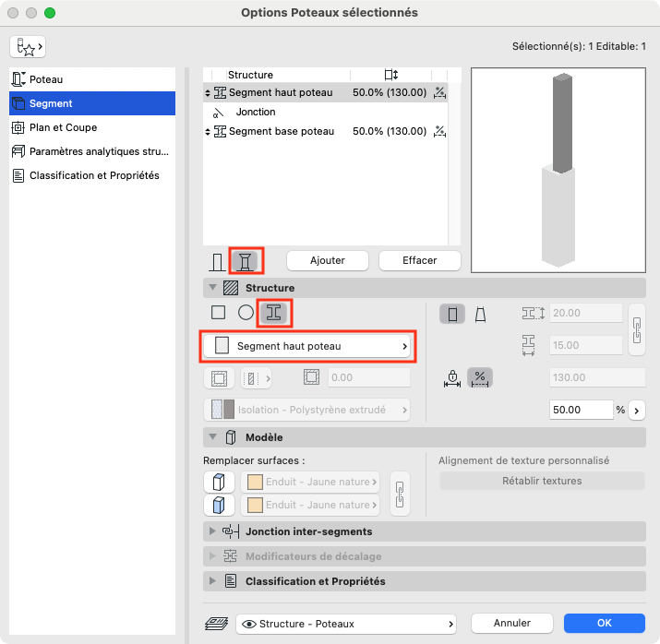
Task: Choose the circular cross-section shape
Action: tap(246, 313)
